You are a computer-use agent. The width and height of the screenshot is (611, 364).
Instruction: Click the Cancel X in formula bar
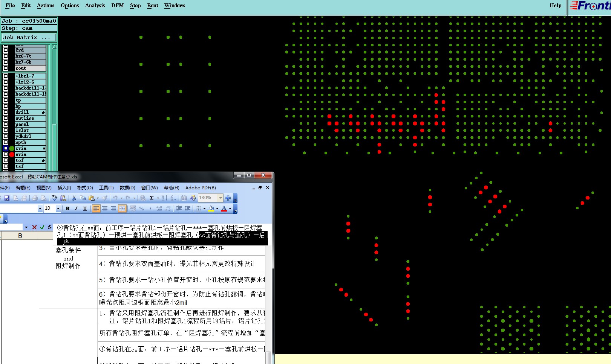[34, 227]
